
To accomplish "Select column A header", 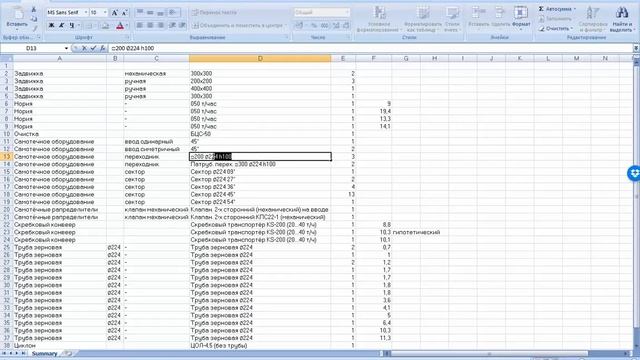I will click(x=60, y=58).
